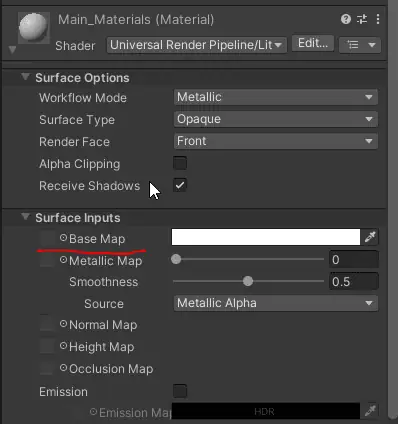Open the preset selector sliders icon
The width and height of the screenshot is (398, 424).
pyautogui.click(x=362, y=19)
